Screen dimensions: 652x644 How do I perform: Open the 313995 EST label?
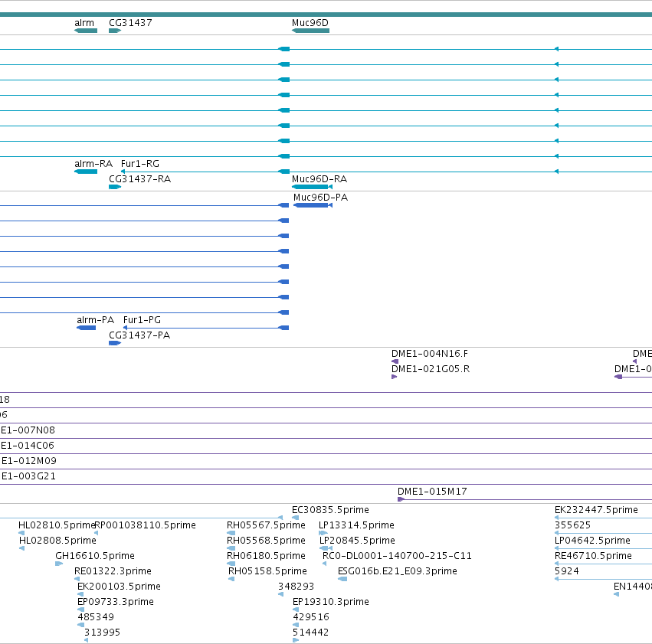pos(102,633)
